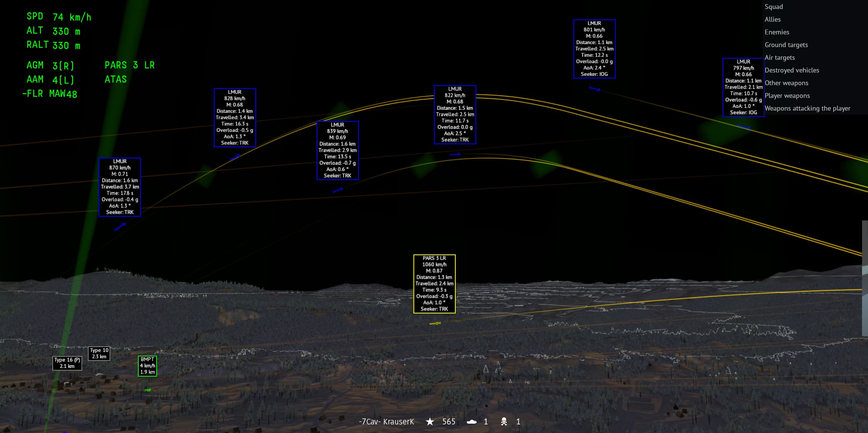Click blue missile arrow below 801 km/h LMUR
868x433 pixels.
594,89
